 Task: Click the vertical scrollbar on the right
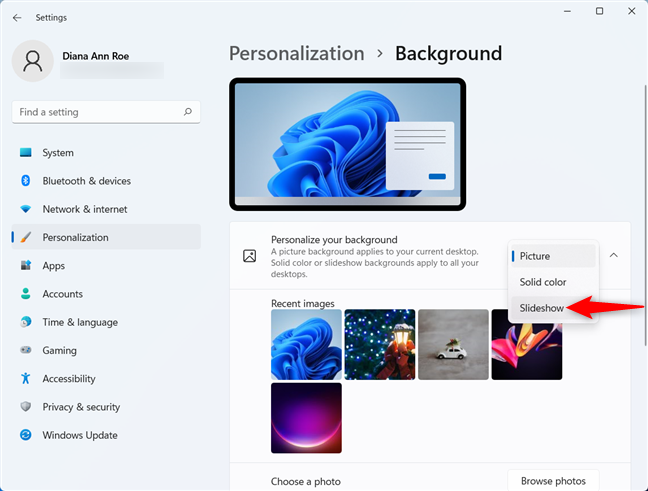click(x=646, y=215)
